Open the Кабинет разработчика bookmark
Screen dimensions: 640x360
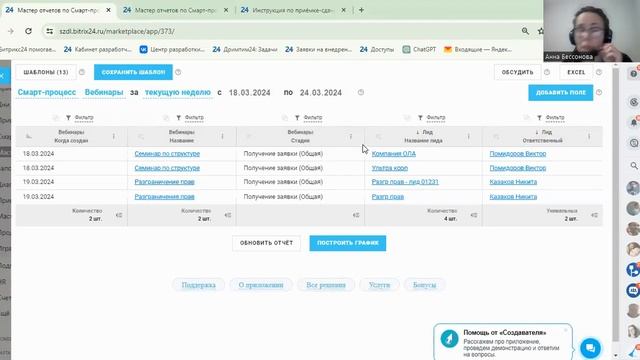pos(98,49)
